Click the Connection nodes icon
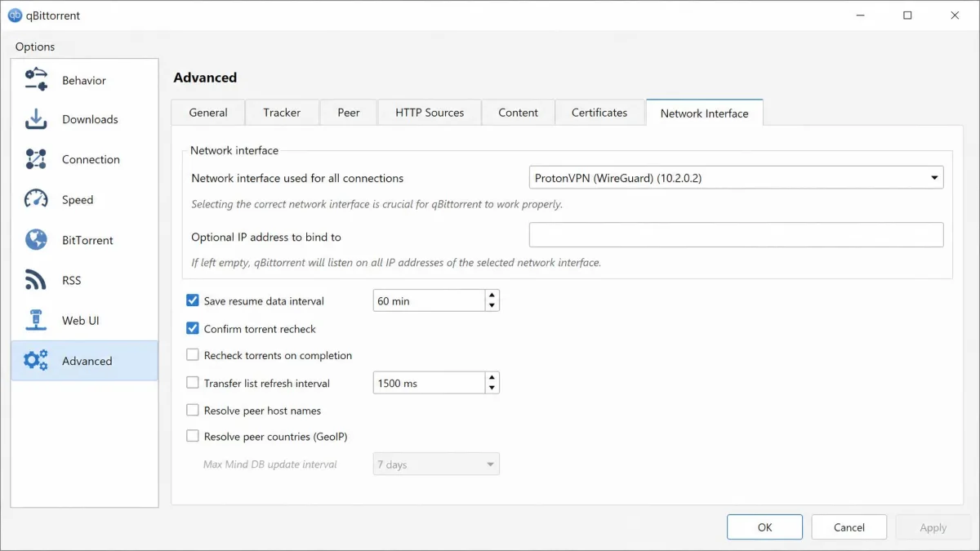The image size is (980, 551). click(36, 159)
